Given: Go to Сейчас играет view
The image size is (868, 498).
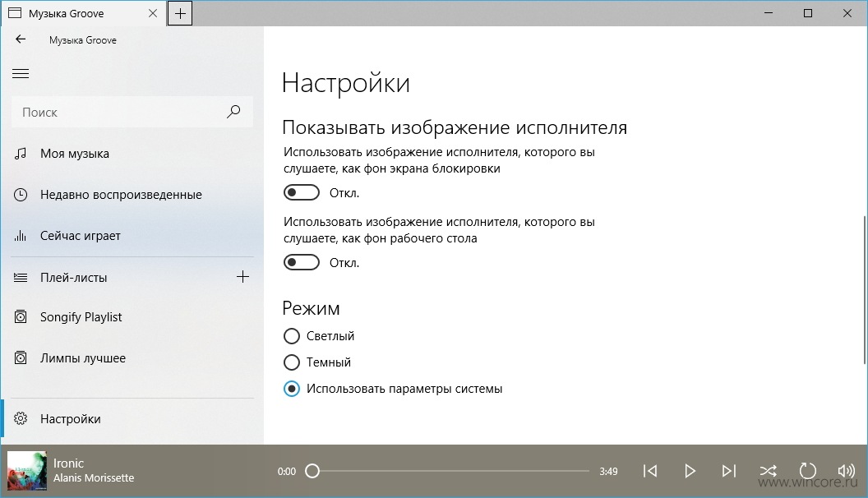Looking at the screenshot, I should [132, 236].
